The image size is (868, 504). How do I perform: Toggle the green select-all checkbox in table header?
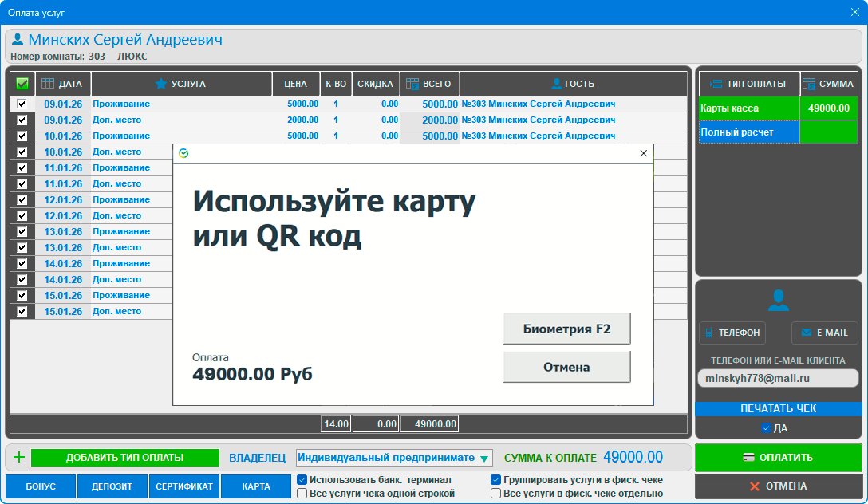coord(22,84)
